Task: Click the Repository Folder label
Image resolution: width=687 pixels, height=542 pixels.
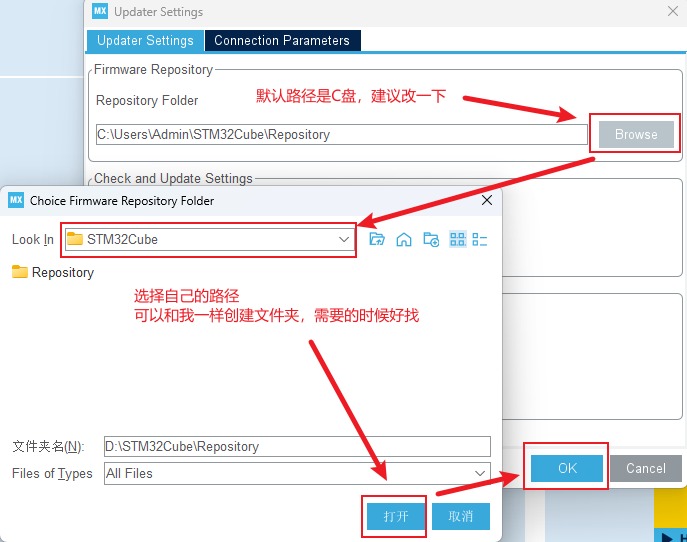Action: tap(147, 100)
